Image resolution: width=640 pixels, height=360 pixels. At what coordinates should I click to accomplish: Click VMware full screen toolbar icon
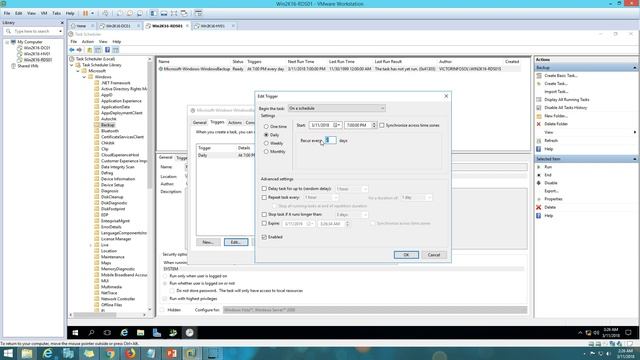click(x=174, y=13)
